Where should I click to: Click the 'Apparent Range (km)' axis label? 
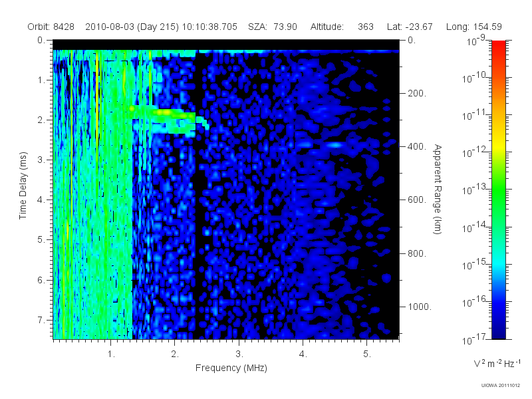[438, 189]
